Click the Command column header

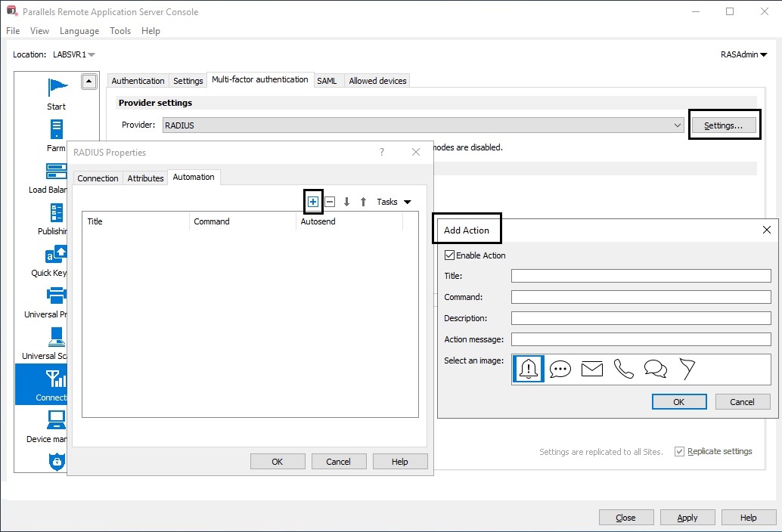(242, 221)
